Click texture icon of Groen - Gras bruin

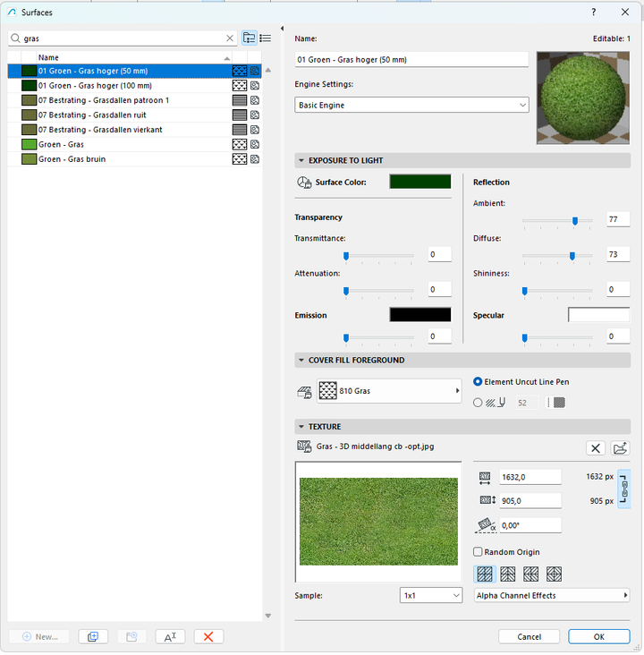255,159
